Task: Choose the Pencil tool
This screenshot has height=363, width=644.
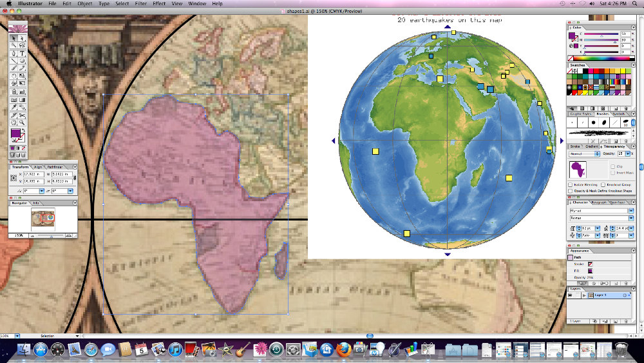Action: 22,68
